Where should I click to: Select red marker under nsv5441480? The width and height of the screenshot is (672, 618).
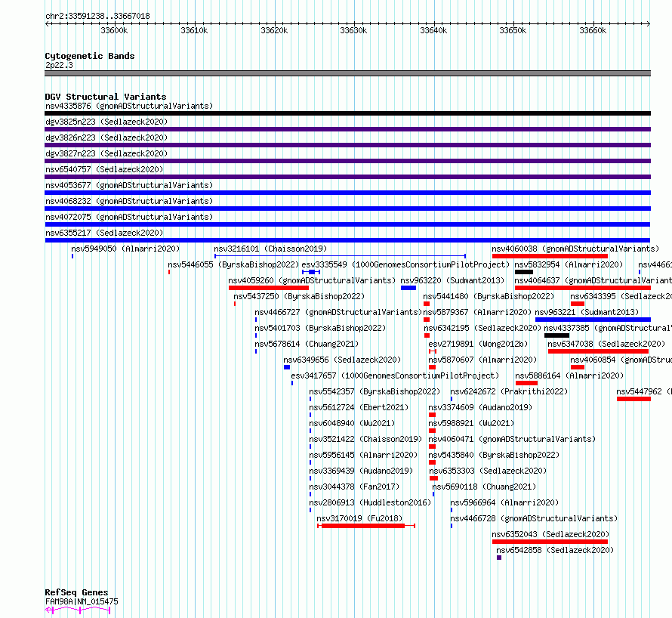pos(427,304)
